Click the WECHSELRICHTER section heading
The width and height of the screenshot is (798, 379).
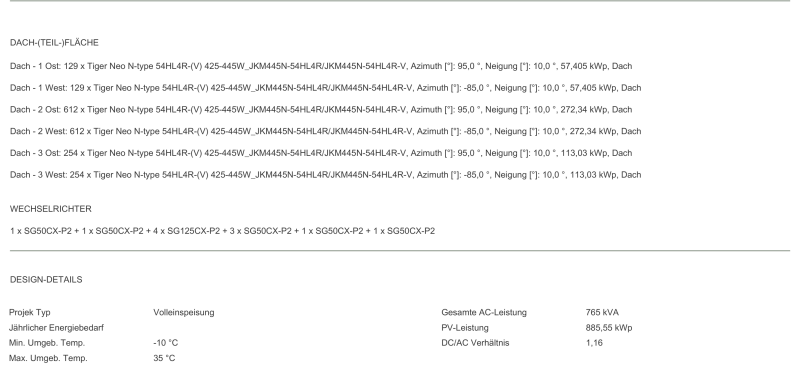click(50, 209)
